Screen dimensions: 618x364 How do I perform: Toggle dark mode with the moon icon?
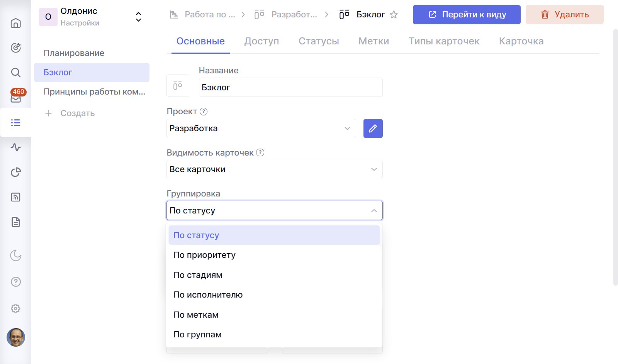click(15, 255)
